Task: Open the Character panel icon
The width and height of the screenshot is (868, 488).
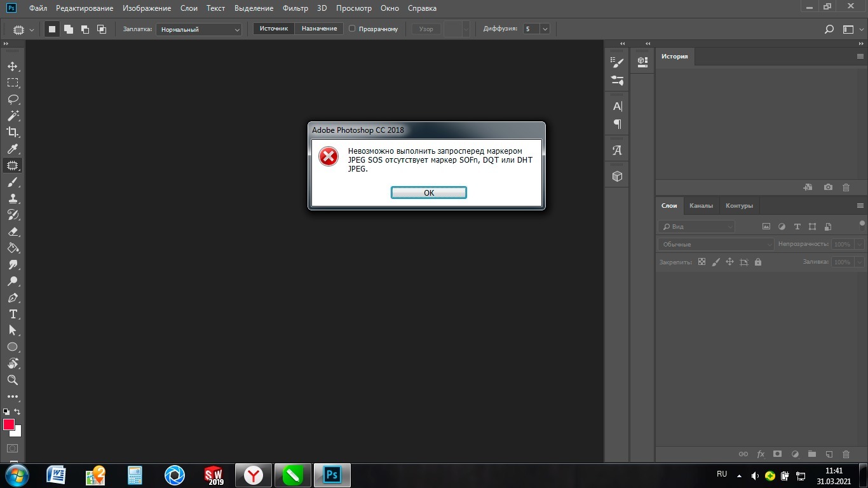Action: pyautogui.click(x=617, y=106)
